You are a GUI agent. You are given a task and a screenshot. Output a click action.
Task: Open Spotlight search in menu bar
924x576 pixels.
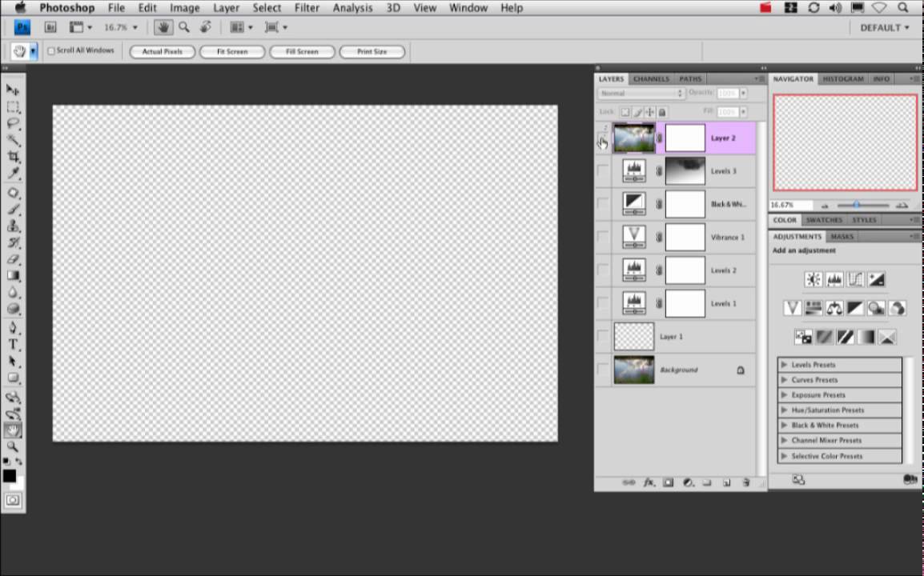[x=903, y=8]
